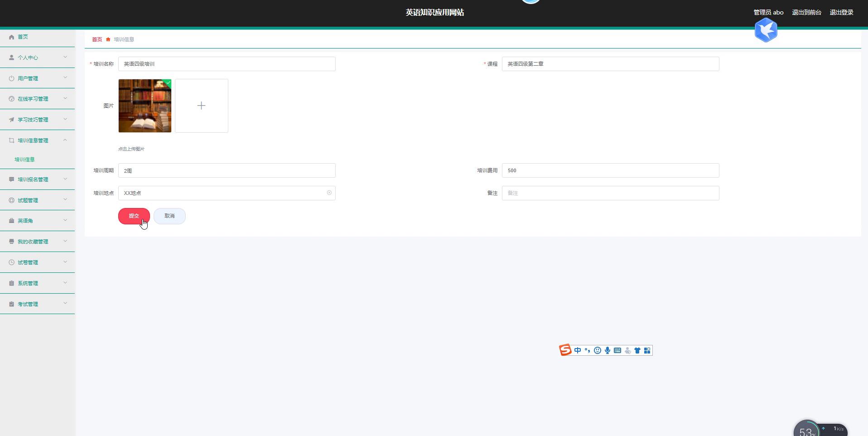Viewport: 868px width, 436px height.
Task: Click 退出登录 to log out
Action: coord(841,13)
